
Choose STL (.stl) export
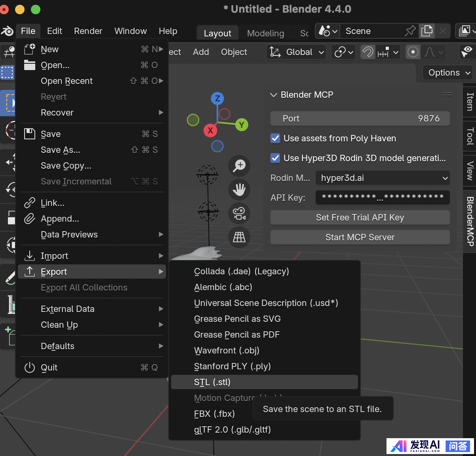[265, 382]
